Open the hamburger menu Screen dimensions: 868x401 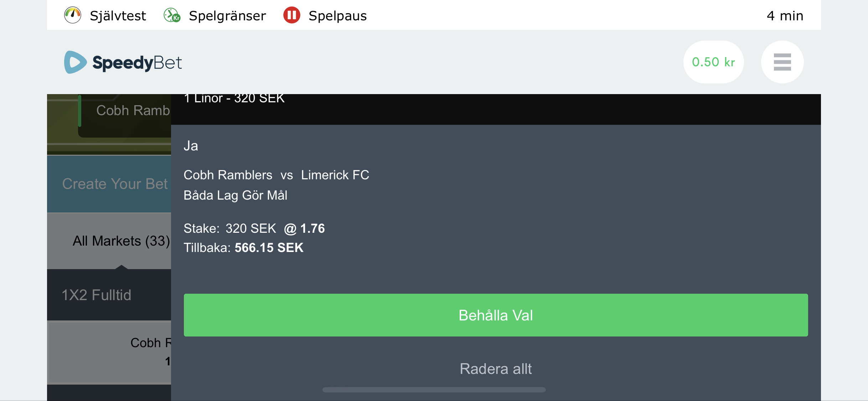click(782, 62)
